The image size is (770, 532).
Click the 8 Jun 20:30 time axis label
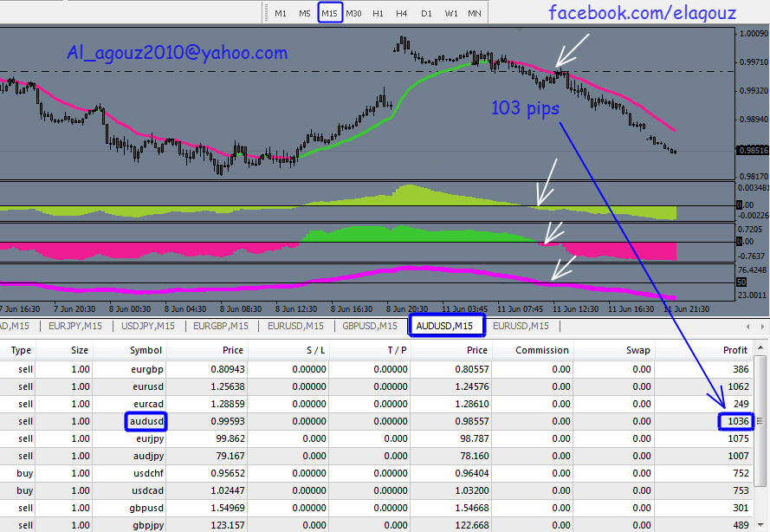(406, 309)
